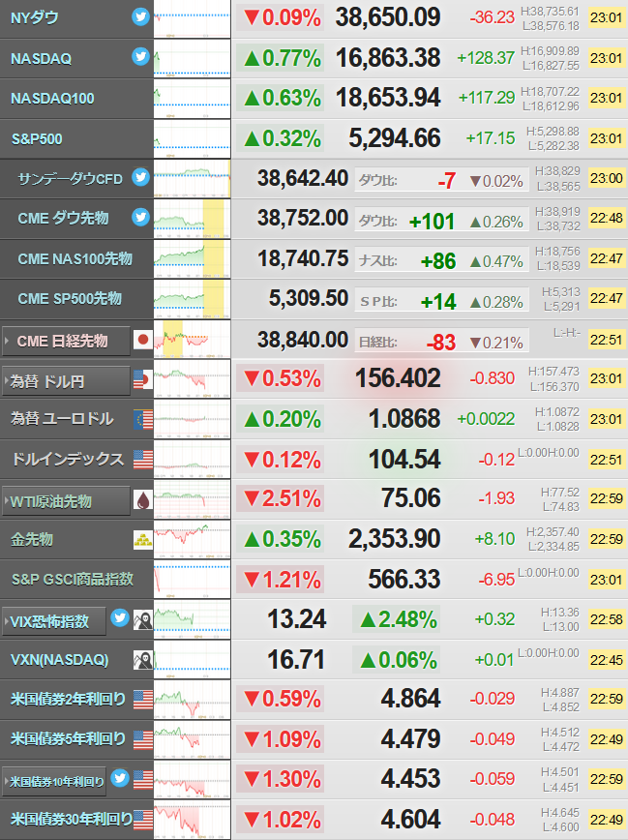Click the 156.402 dollar-yen price
This screenshot has height=840, width=628.
coord(398,378)
